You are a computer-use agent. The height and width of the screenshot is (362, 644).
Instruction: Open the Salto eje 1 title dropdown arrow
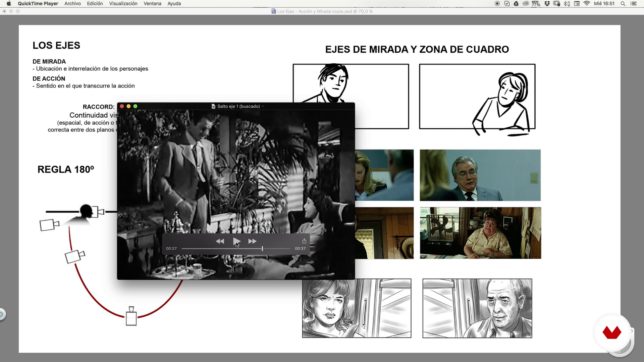coord(263,106)
